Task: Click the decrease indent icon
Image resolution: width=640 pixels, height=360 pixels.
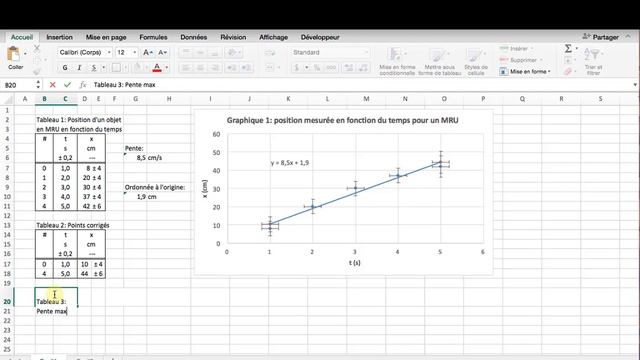Action: tap(231, 68)
